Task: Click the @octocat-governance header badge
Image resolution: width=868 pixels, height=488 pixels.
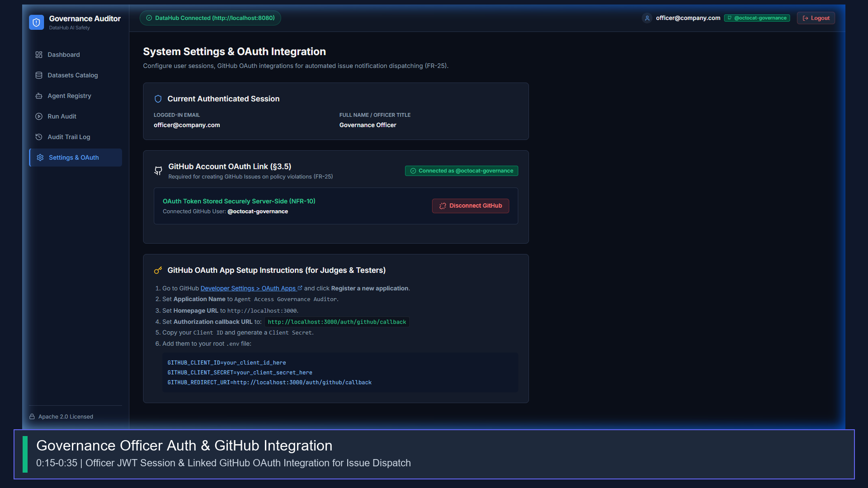Action: pyautogui.click(x=757, y=18)
